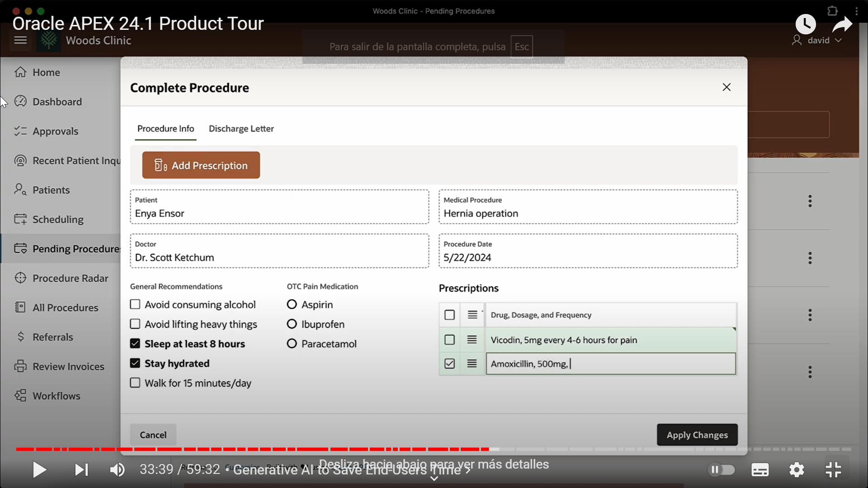This screenshot has height=488, width=868.
Task: Switch to the Discharge Letter tab
Action: (241, 129)
